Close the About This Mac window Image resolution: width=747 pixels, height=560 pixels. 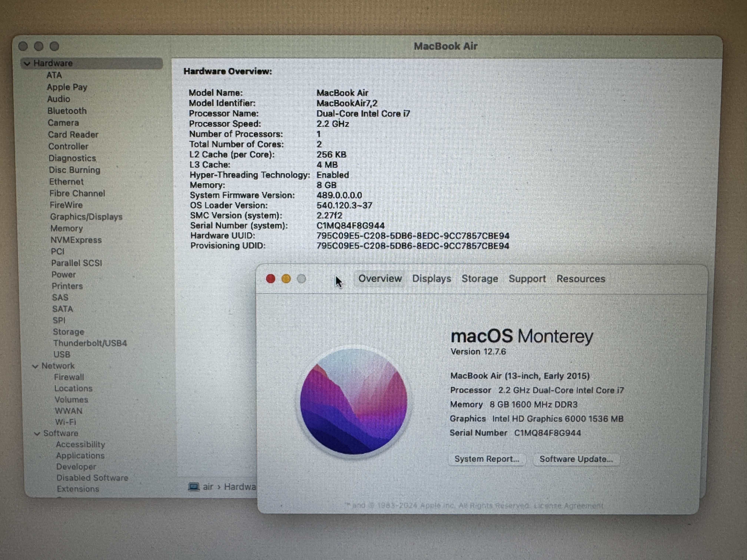click(x=270, y=279)
